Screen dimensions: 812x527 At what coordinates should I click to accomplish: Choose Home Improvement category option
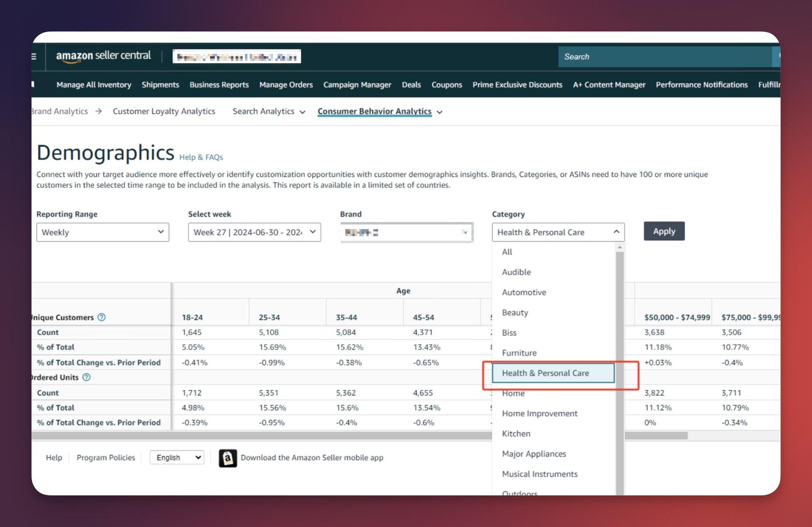tap(539, 413)
